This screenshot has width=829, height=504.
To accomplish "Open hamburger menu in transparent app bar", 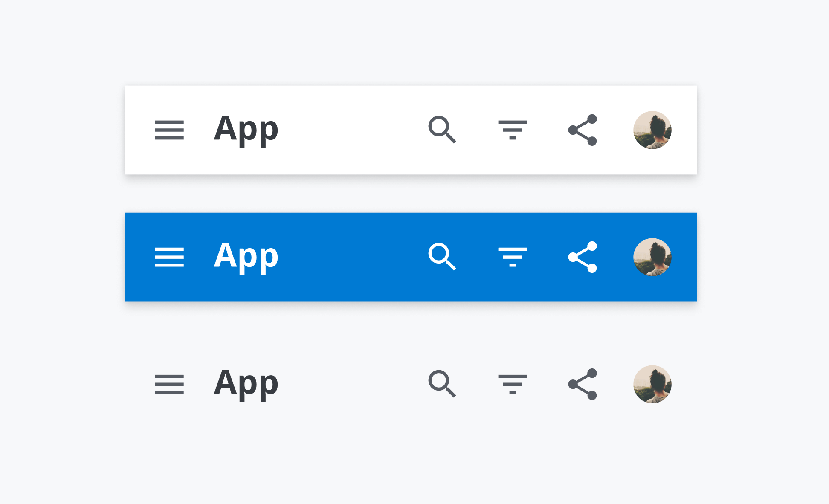I will click(169, 384).
